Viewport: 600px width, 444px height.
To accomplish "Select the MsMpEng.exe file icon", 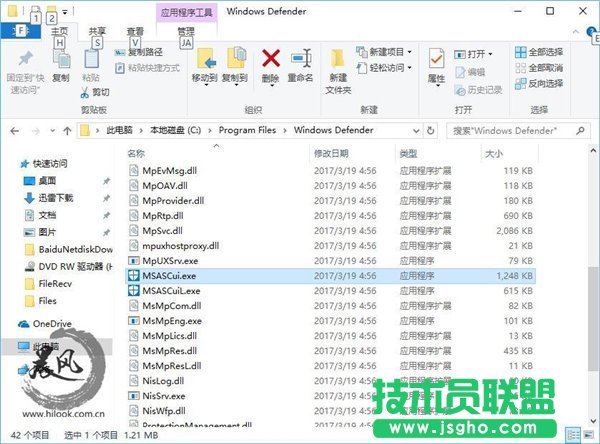I will (134, 321).
